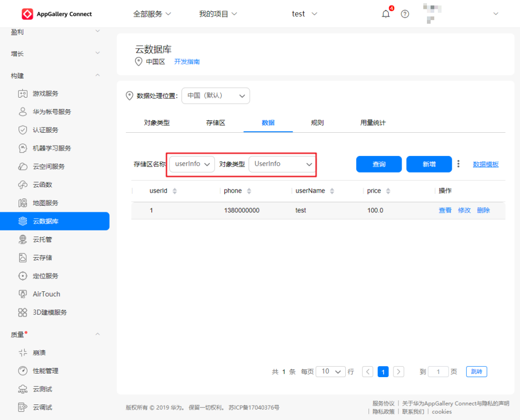Open the rows-per-page 10 dropdown
The image size is (520, 420).
click(x=331, y=371)
